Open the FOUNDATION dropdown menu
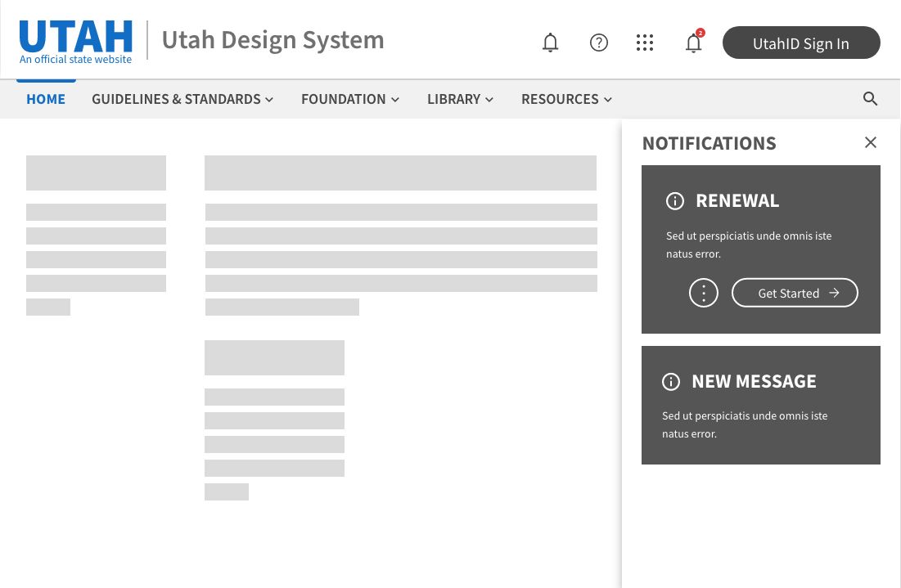Screen dimensions: 901x588 (x=350, y=99)
